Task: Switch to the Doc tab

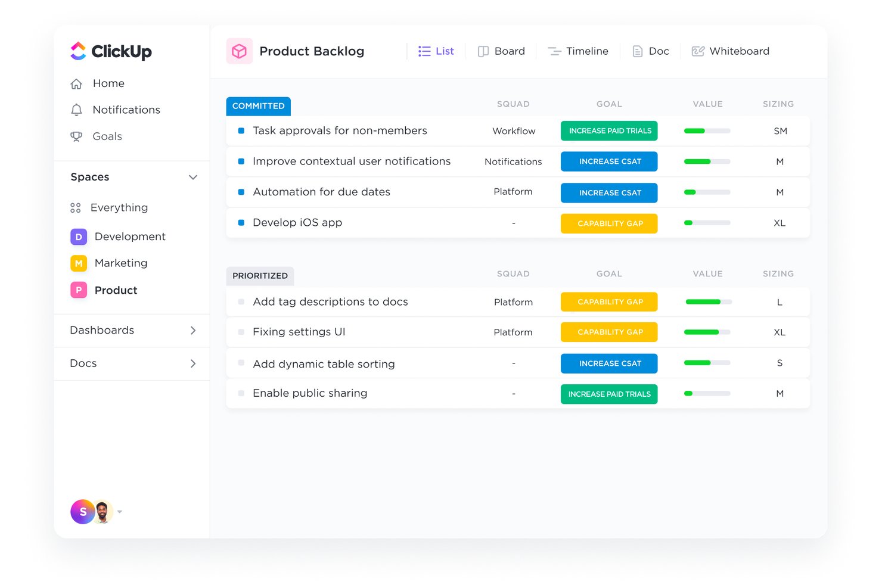Action: [651, 51]
